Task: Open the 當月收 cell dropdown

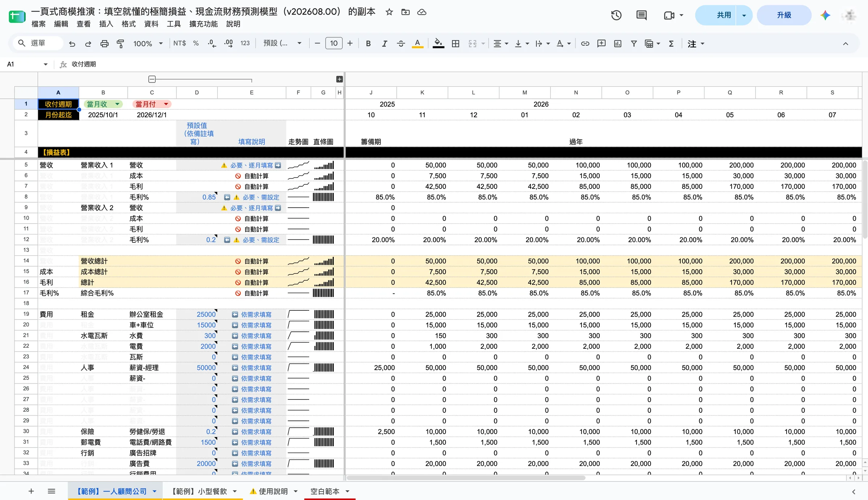Action: click(x=117, y=104)
